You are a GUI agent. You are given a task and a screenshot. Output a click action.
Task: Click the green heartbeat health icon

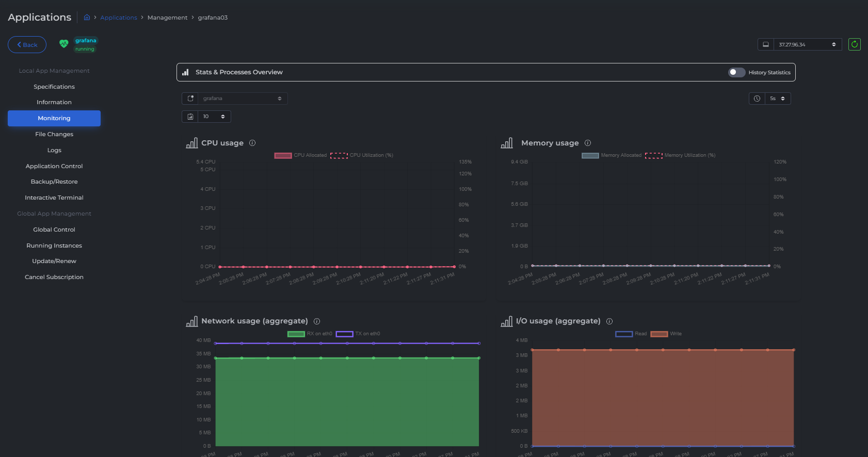(x=63, y=44)
